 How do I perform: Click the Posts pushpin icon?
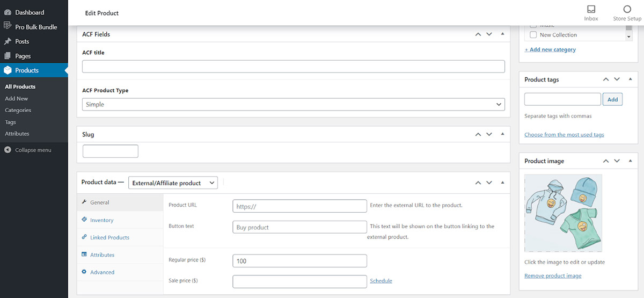[8, 41]
